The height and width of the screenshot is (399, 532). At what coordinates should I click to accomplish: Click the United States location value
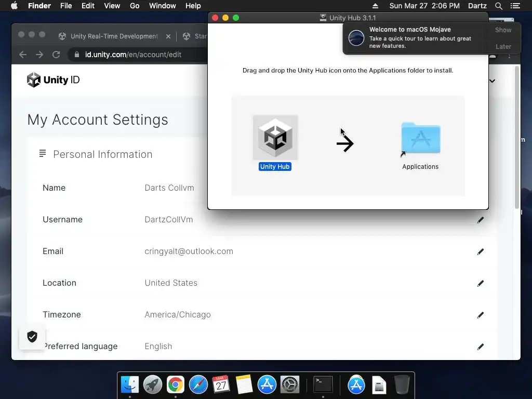click(171, 283)
